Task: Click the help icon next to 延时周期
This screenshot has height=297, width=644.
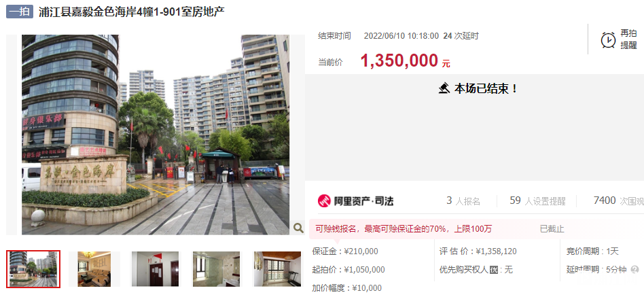Action: coord(635,270)
